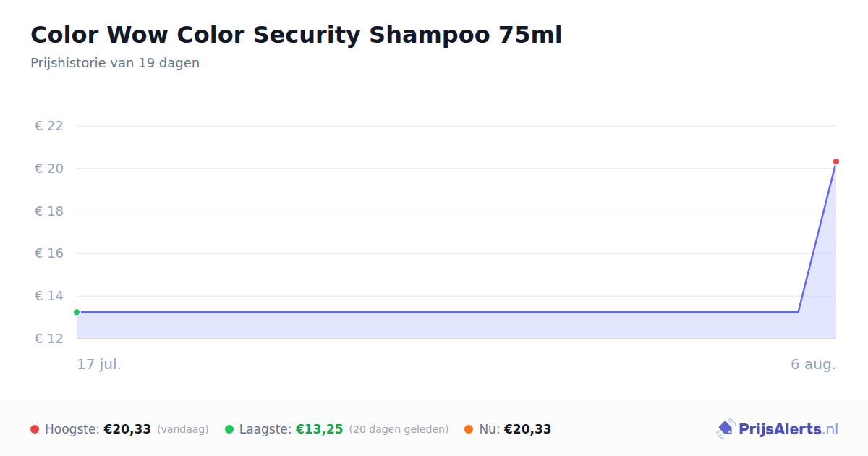This screenshot has height=456, width=868.
Task: Click the shaded blue area under price line
Action: point(434,326)
